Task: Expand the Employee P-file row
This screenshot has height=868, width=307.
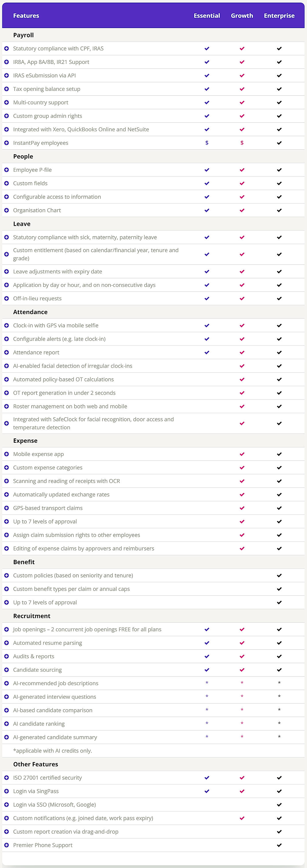Action: (7, 170)
